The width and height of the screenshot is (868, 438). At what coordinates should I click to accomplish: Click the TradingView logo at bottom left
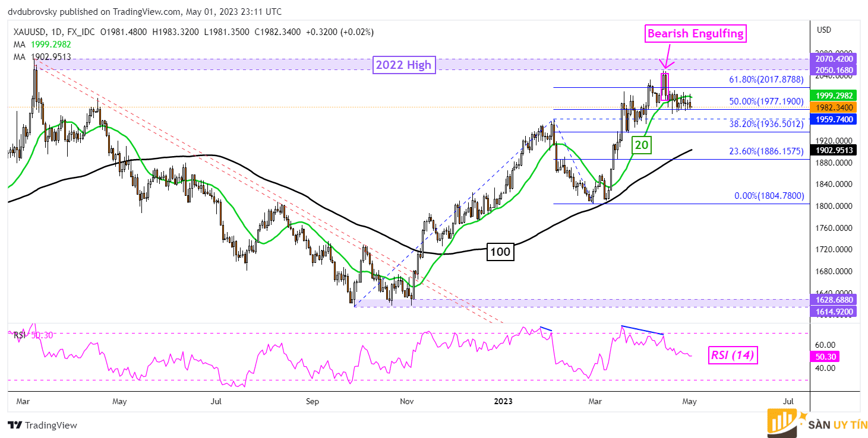tap(42, 425)
